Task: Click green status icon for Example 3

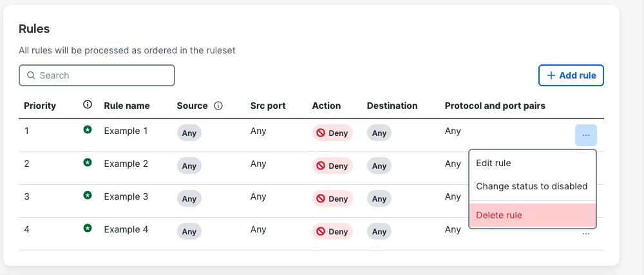Action: coord(88,196)
